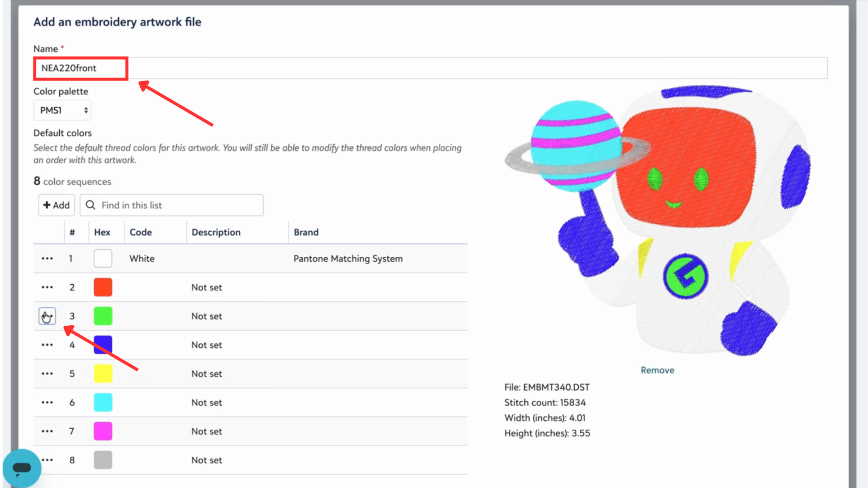The height and width of the screenshot is (488, 868).
Task: Open the three-dot menu for row 2
Action: click(x=47, y=287)
